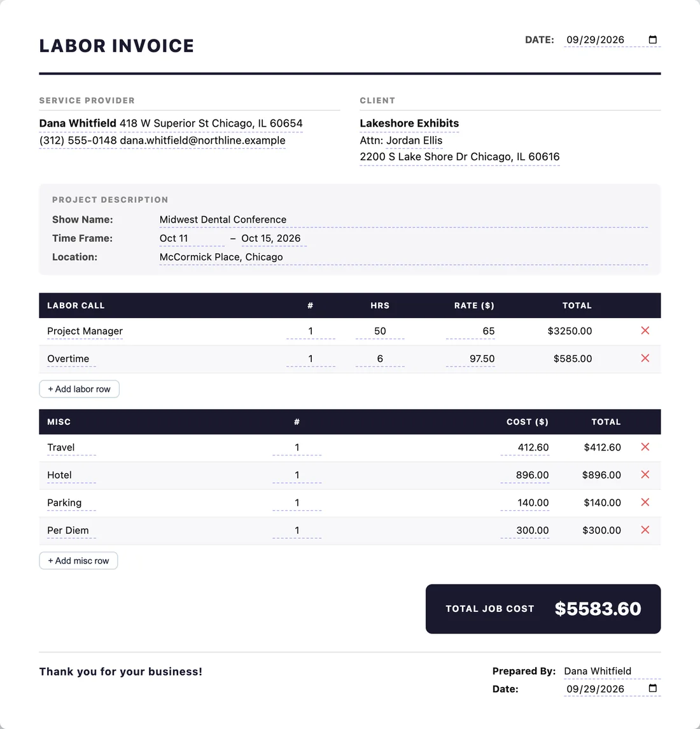This screenshot has width=700, height=729.
Task: Change the Overtime rate 97.50
Action: [470, 359]
